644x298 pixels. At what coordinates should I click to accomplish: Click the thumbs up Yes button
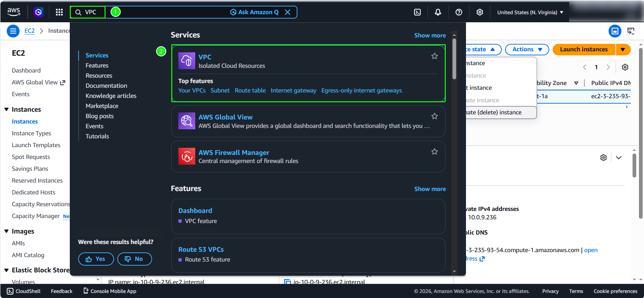point(96,259)
